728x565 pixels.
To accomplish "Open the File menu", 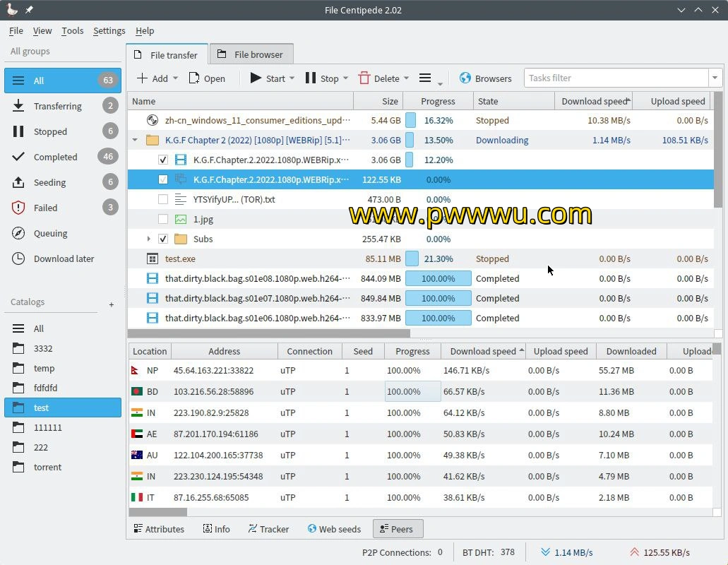I will point(16,30).
